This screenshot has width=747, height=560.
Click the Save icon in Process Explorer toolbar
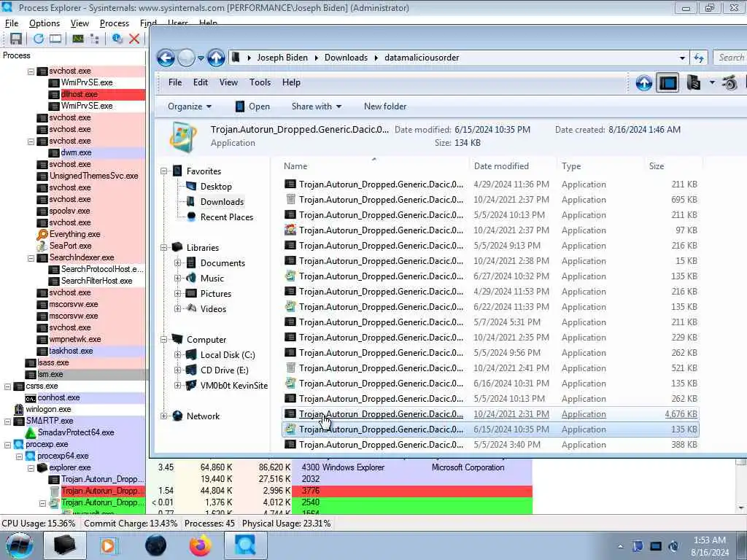[x=16, y=39]
